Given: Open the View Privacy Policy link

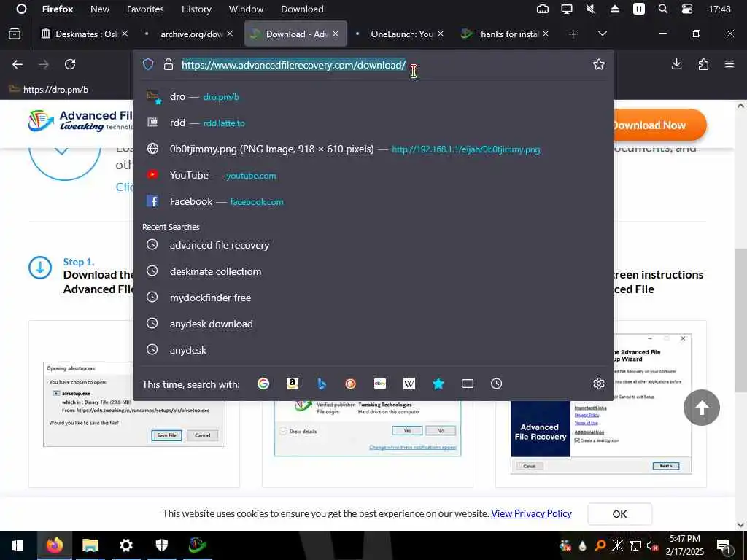Looking at the screenshot, I should tap(531, 513).
